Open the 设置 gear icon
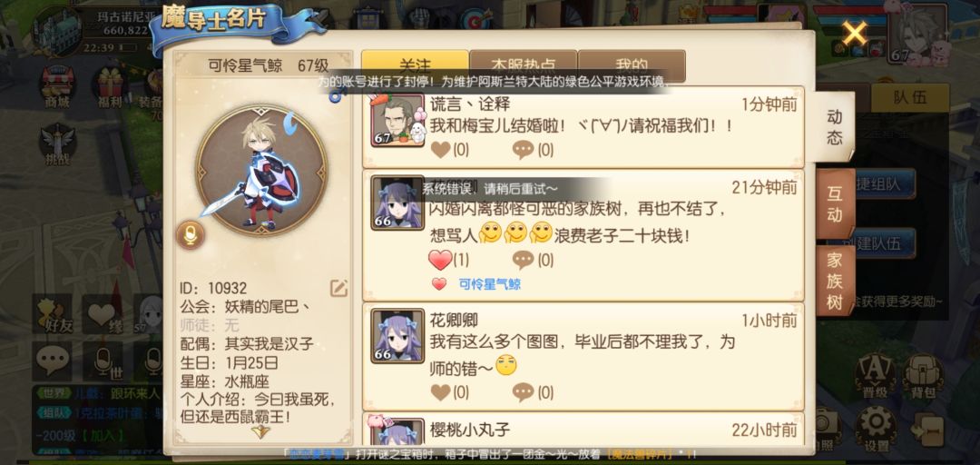Screen dimensions: 980x465 pyautogui.click(x=876, y=429)
